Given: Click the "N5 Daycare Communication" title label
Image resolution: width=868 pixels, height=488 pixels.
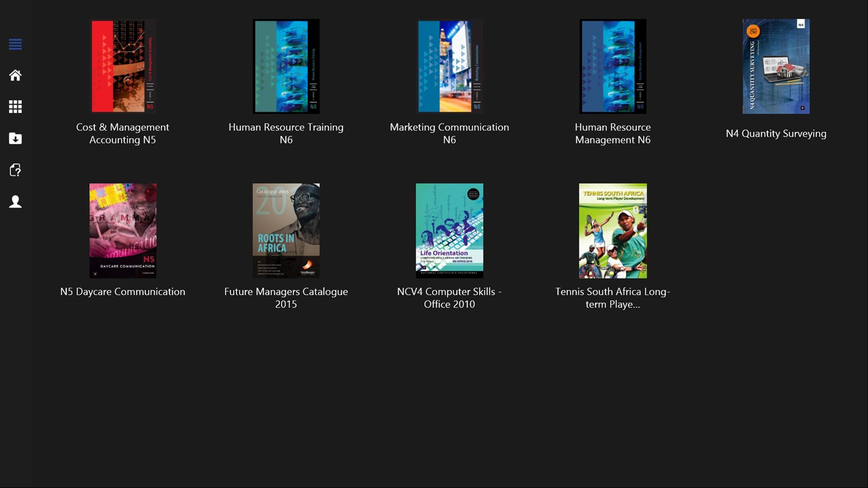Looking at the screenshot, I should coord(123,291).
